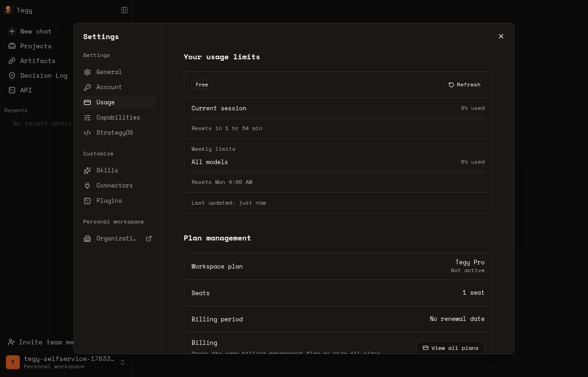Screen dimensions: 588x377
Task: Open the Plugins customize tab
Action: pos(118,201)
